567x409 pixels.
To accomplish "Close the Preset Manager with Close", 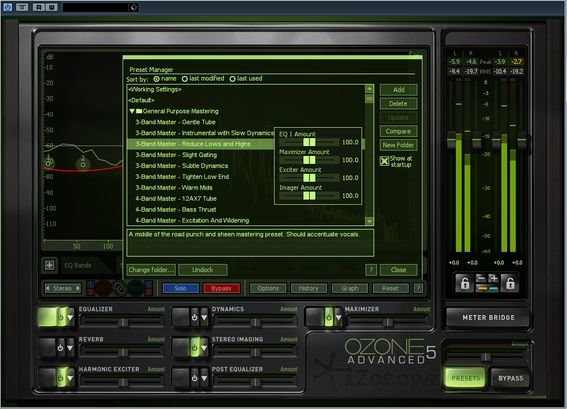I will [x=398, y=270].
